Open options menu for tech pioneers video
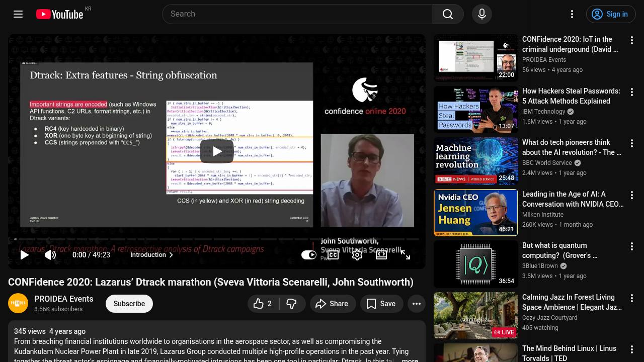 (x=632, y=144)
